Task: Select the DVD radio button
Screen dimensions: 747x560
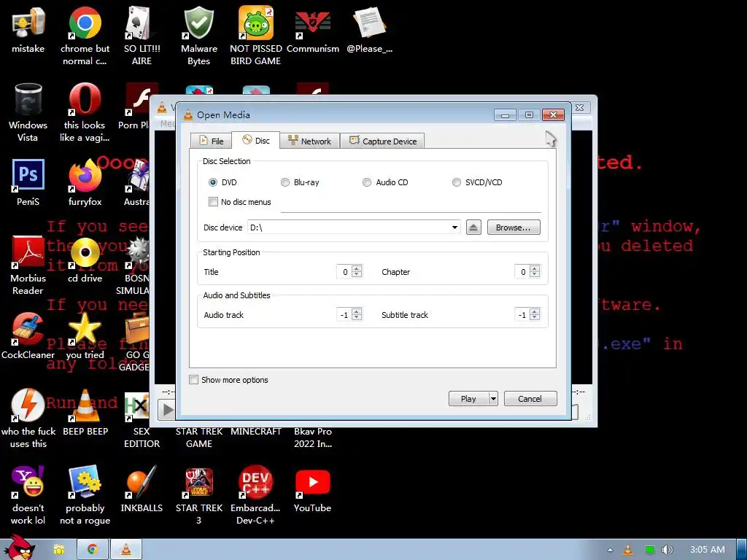Action: pos(213,182)
